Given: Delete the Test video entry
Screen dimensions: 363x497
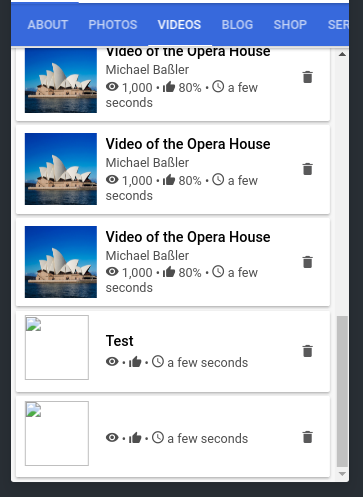Looking at the screenshot, I should pos(308,351).
